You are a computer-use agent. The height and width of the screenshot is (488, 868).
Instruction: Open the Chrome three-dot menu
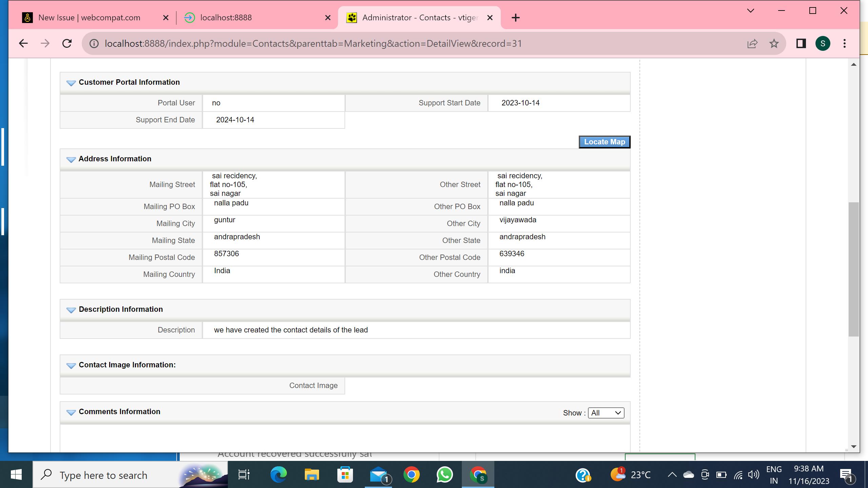[845, 43]
